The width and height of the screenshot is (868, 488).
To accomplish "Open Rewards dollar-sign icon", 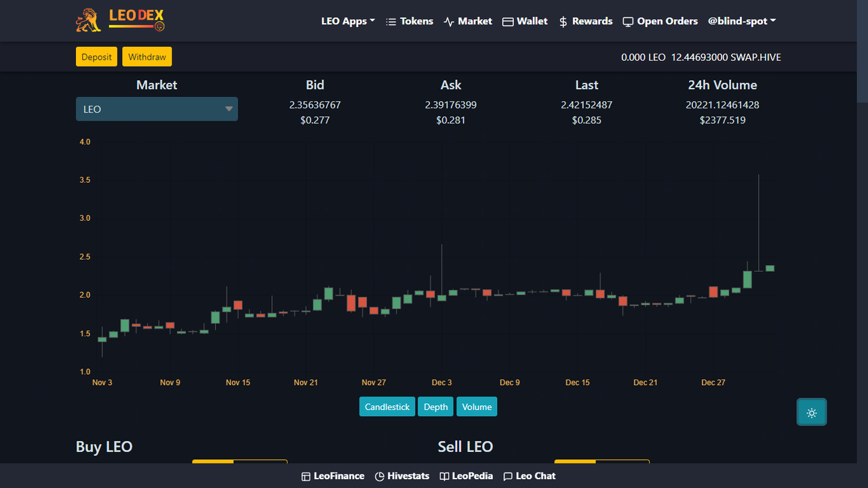I will 563,22.
